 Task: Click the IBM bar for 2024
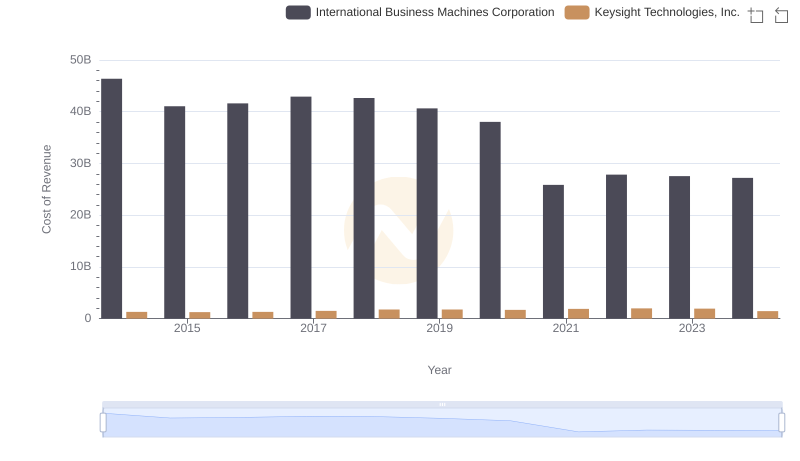pos(742,248)
